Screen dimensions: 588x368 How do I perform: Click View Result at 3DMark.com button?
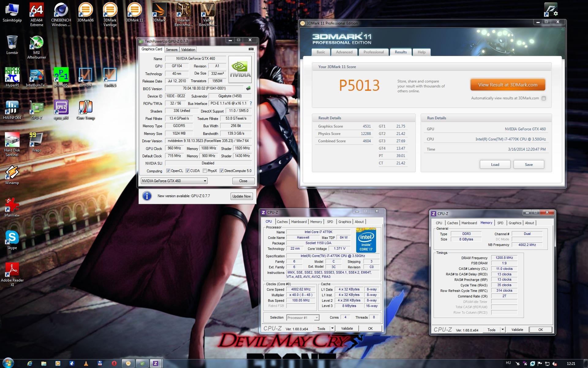(507, 85)
